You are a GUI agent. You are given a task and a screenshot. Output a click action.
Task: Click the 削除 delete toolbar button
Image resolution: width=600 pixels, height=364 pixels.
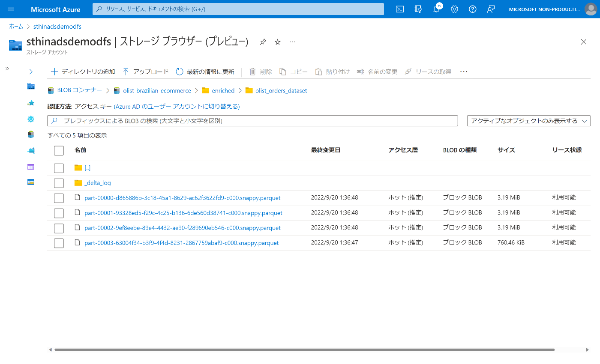point(261,72)
